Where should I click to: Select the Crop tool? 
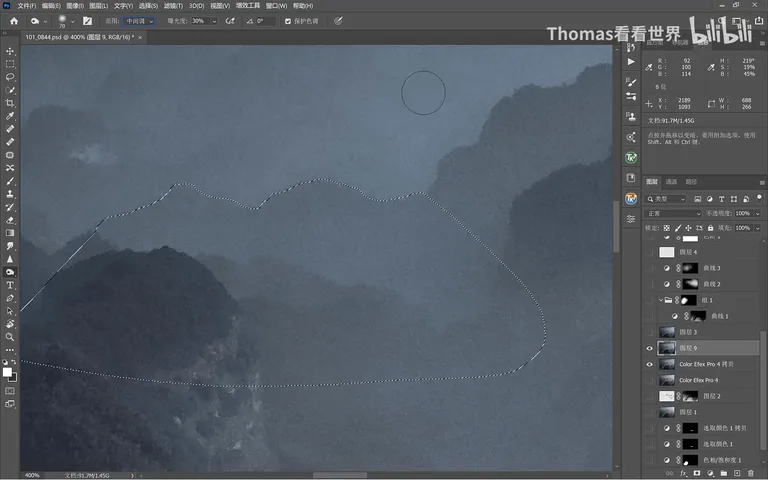[x=10, y=103]
